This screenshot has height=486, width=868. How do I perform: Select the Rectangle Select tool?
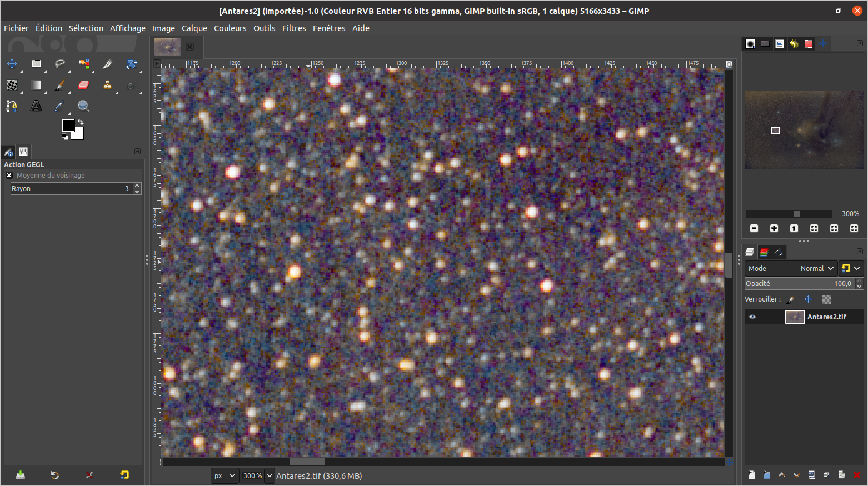pos(36,64)
